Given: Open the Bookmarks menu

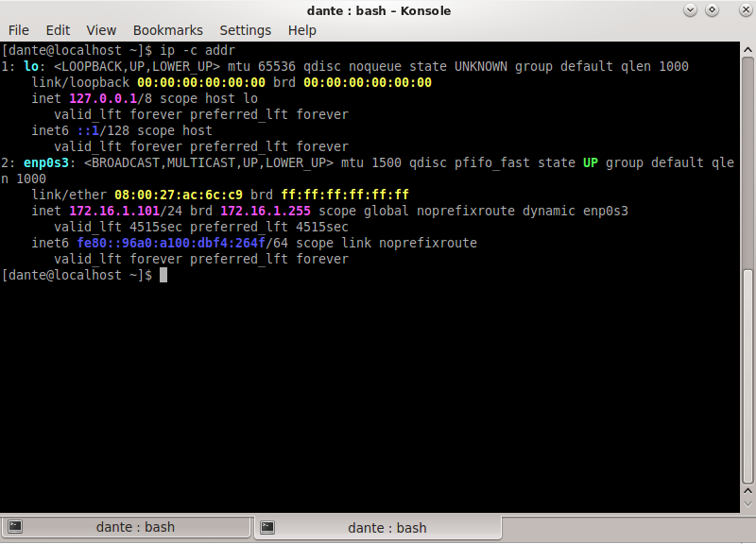Looking at the screenshot, I should (167, 30).
